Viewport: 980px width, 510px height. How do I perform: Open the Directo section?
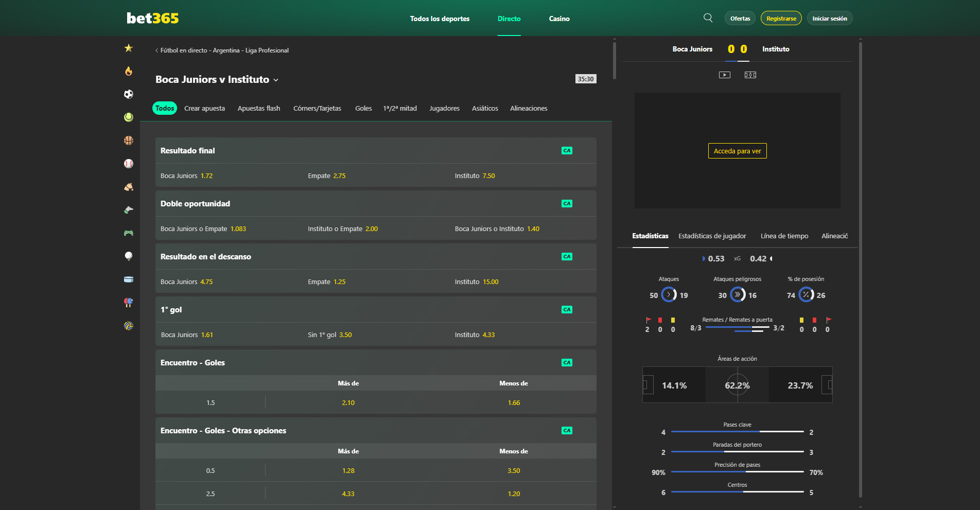[509, 19]
